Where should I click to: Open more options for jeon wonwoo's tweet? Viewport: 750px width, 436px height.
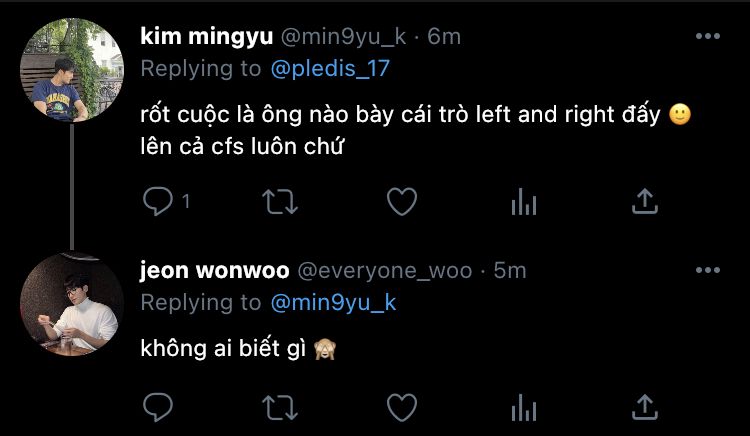(x=708, y=271)
